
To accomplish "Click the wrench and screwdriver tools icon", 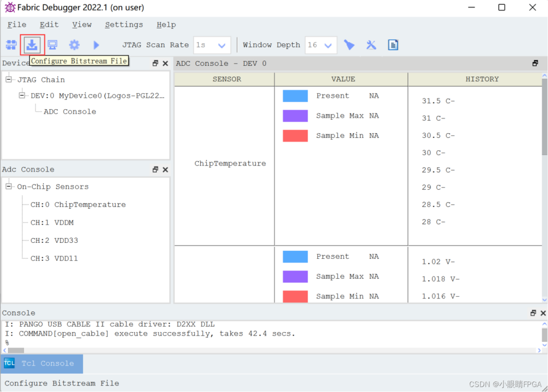I will point(371,45).
